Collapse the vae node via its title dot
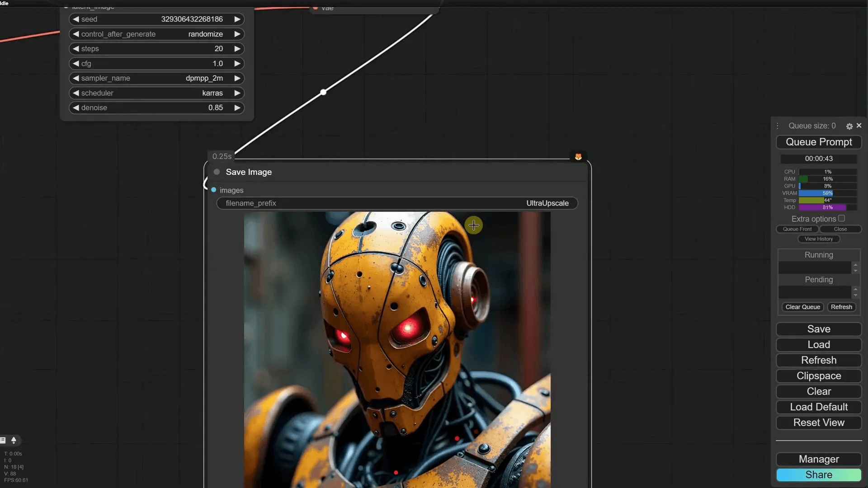Screen dimensions: 868x488 (x=316, y=8)
